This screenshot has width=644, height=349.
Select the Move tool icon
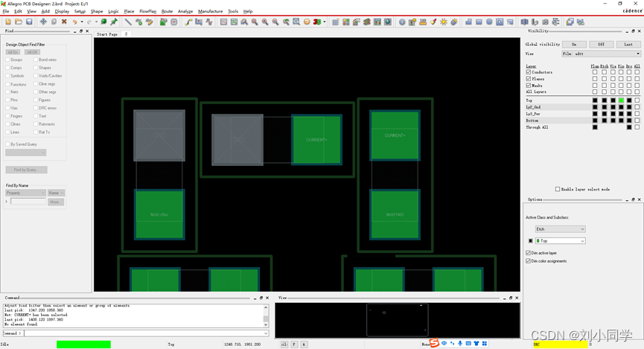click(x=43, y=22)
